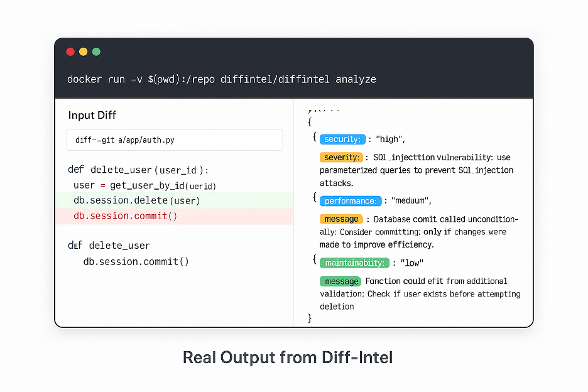Click the green message tag

(340, 281)
